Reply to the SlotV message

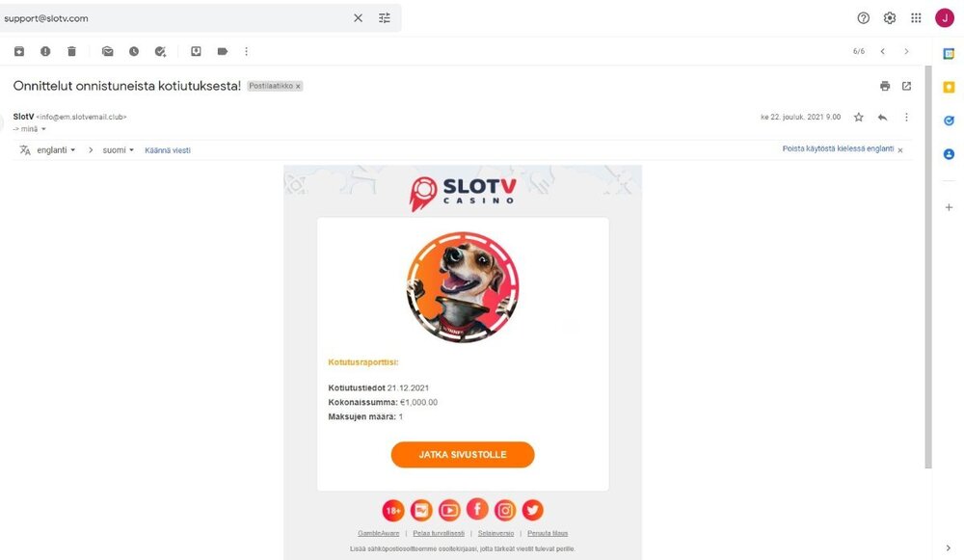[882, 117]
